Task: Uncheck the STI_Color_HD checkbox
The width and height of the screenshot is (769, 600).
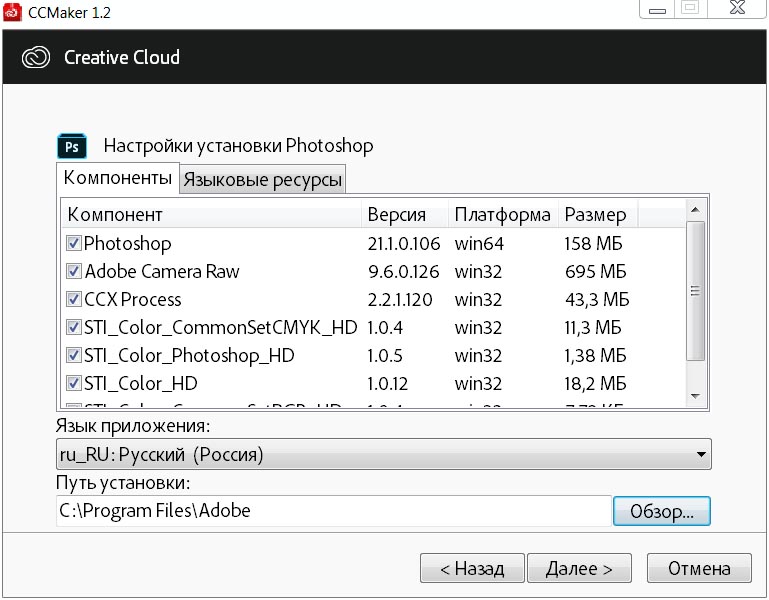Action: click(74, 383)
